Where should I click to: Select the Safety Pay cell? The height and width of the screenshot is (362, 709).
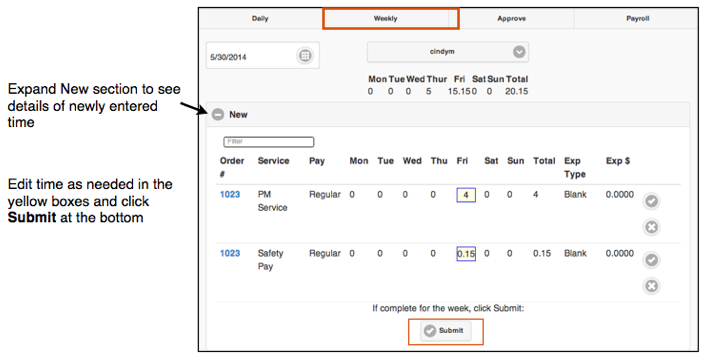[x=270, y=260]
